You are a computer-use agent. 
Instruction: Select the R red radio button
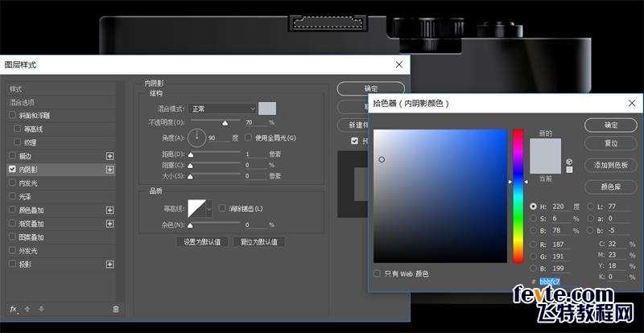coord(533,245)
